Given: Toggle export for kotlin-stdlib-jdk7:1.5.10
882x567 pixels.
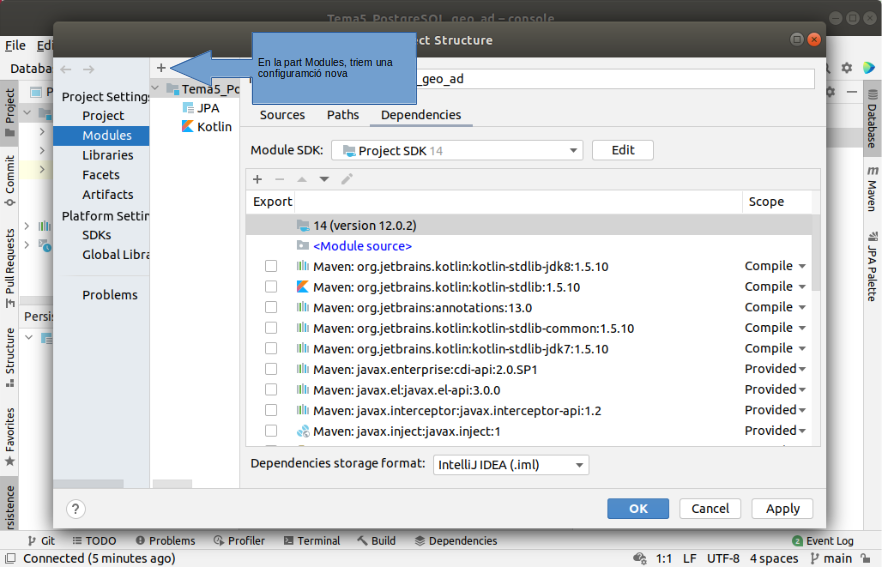Looking at the screenshot, I should [x=271, y=348].
